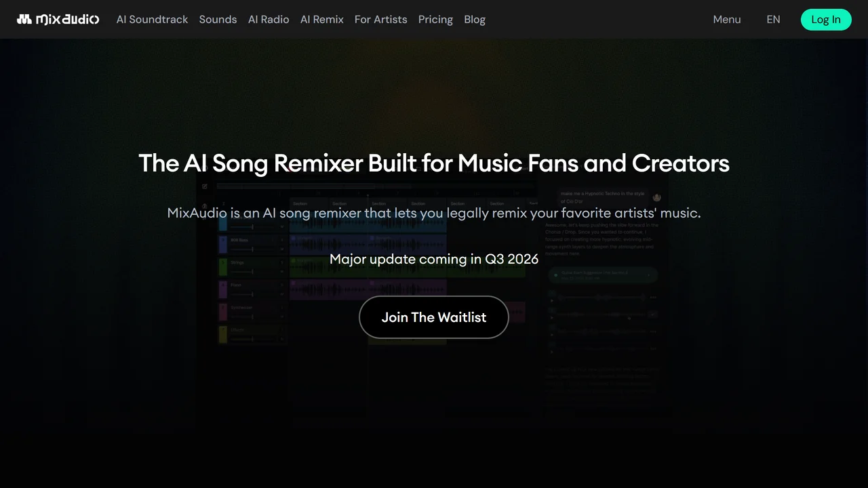Open the Menu in the header
This screenshot has height=488, width=868.
727,20
